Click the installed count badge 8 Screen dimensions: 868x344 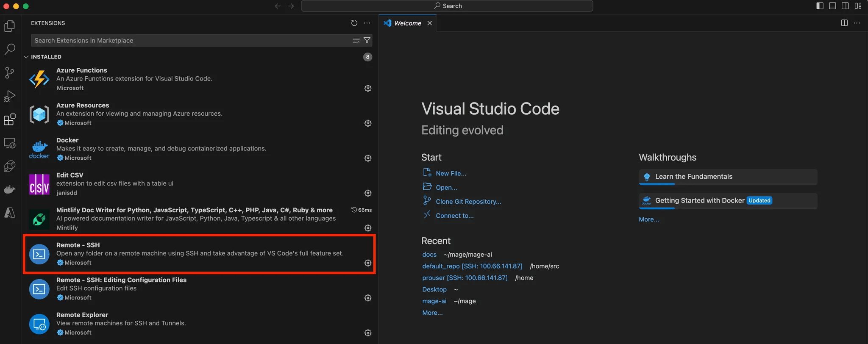(x=367, y=57)
